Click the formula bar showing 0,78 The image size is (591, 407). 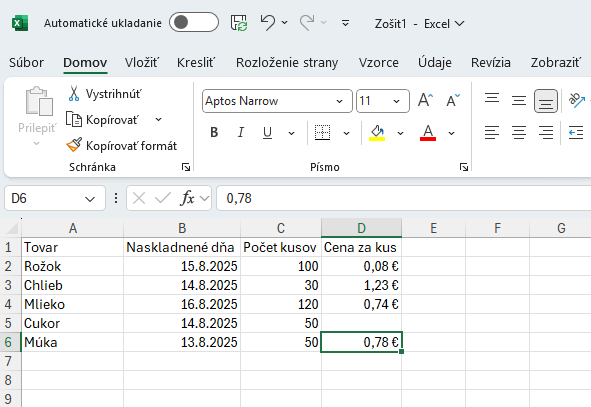pyautogui.click(x=404, y=198)
